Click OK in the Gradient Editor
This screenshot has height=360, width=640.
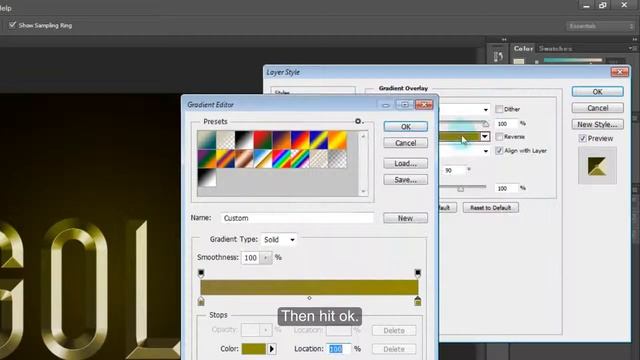click(x=406, y=127)
